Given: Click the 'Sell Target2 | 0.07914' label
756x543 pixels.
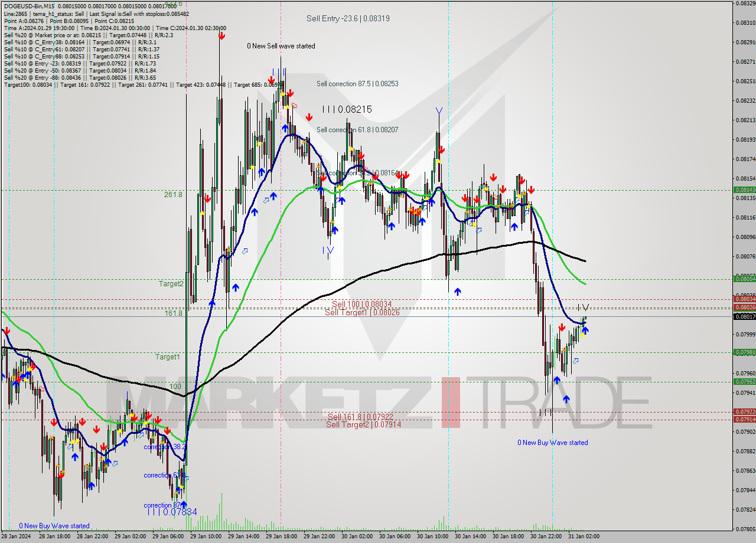Looking at the screenshot, I should click(x=363, y=424).
